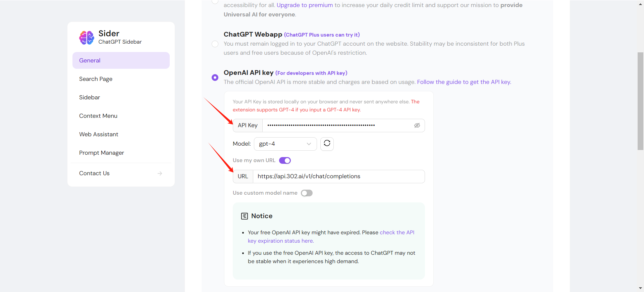This screenshot has width=644, height=292.
Task: Open the Web Assistant settings section
Action: click(99, 134)
